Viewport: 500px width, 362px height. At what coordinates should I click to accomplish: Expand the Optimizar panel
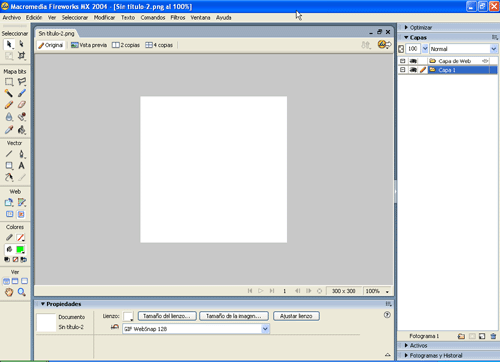tap(406, 27)
